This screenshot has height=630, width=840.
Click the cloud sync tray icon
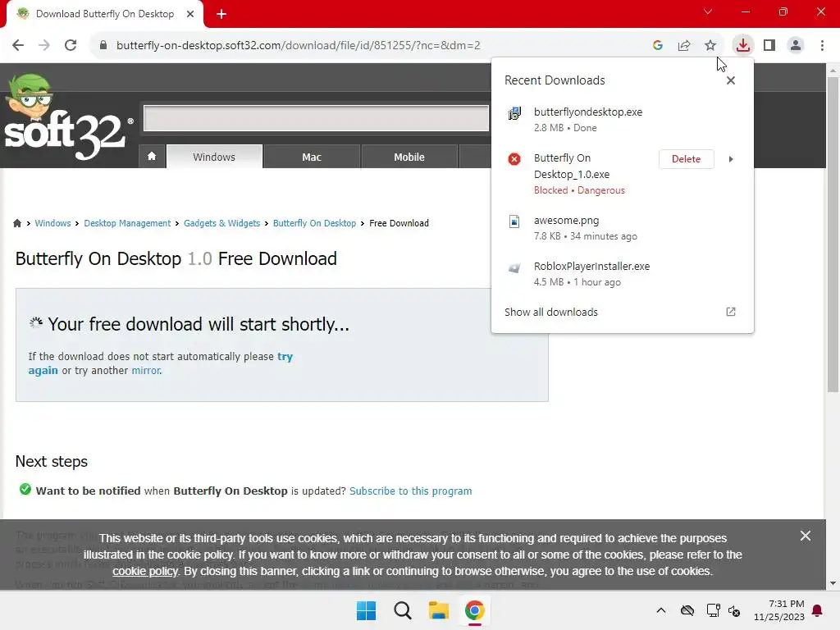coord(687,610)
